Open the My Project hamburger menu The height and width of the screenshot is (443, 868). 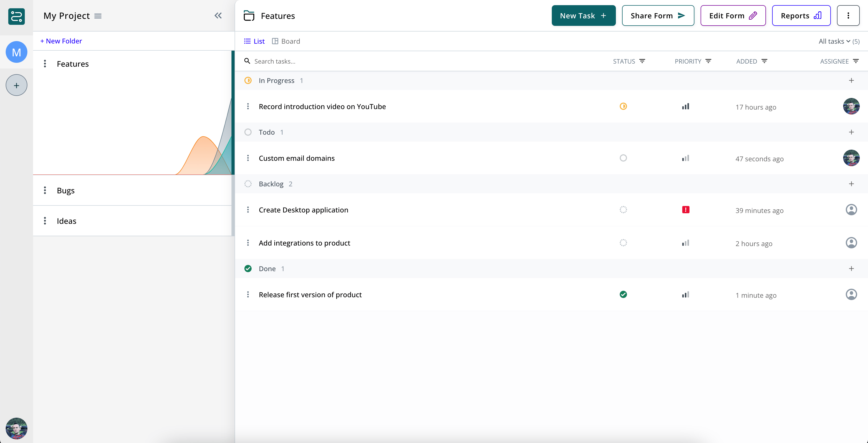[x=98, y=16]
